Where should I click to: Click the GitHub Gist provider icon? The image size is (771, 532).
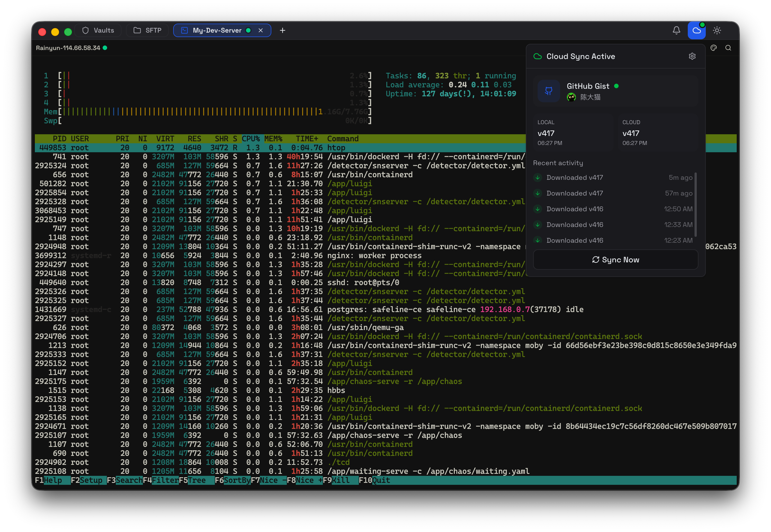(x=549, y=91)
